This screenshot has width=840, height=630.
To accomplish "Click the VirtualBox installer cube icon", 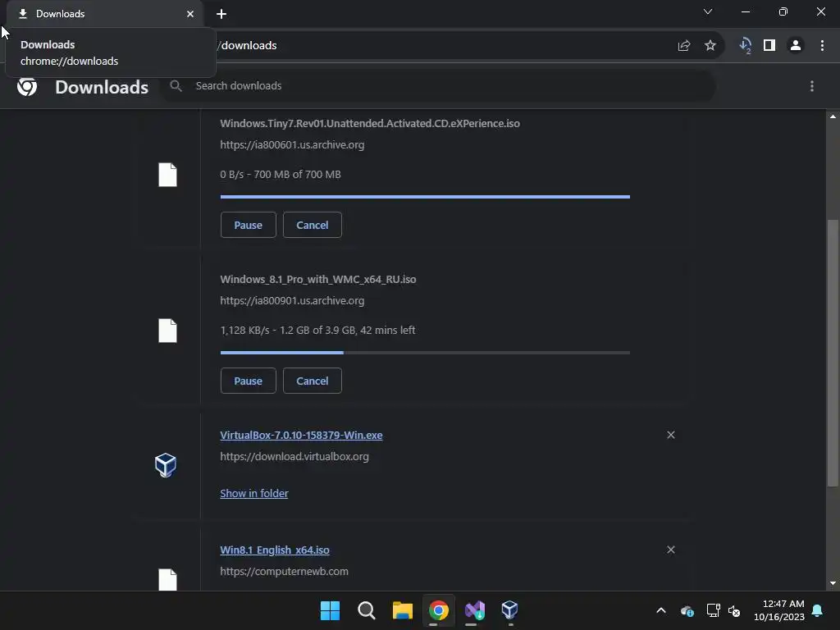I will point(166,465).
